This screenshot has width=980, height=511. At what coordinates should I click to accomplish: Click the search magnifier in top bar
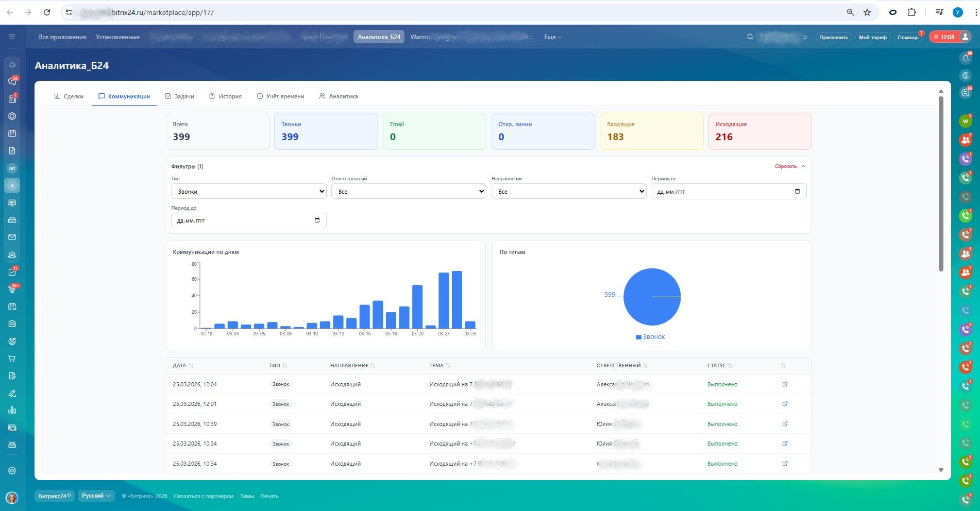(x=750, y=37)
